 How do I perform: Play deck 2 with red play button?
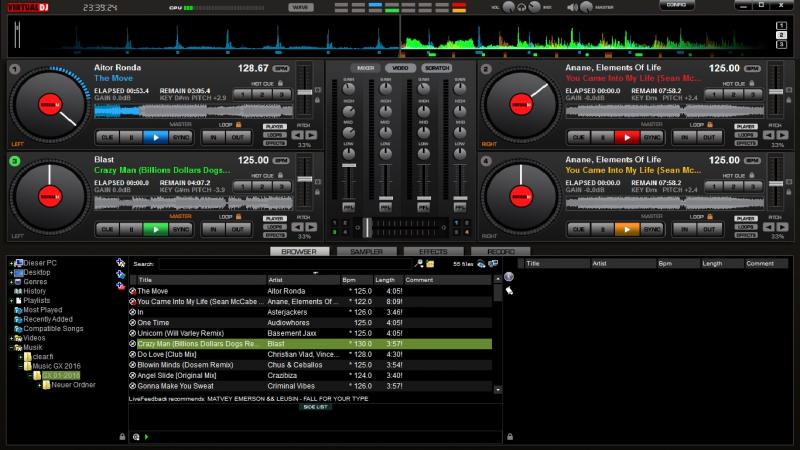(x=627, y=137)
